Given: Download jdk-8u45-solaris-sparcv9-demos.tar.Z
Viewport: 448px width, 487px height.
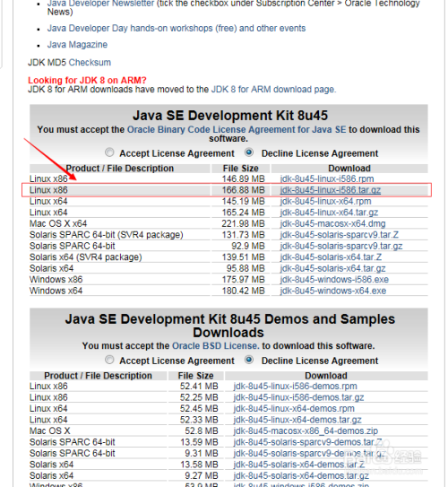Looking at the screenshot, I should tap(307, 442).
